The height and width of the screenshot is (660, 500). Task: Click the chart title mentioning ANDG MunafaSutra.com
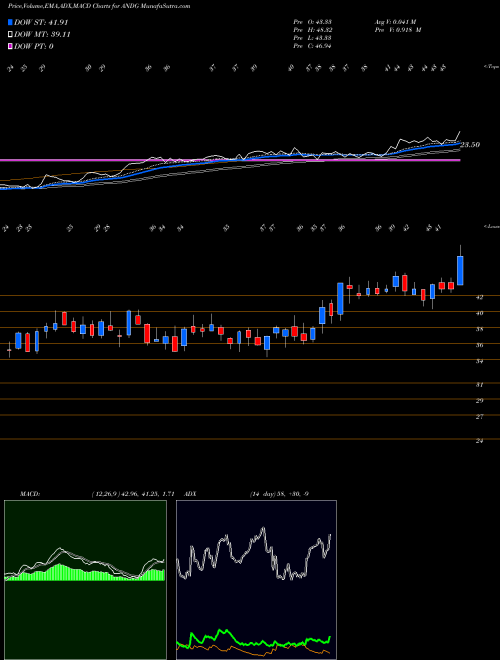click(99, 6)
